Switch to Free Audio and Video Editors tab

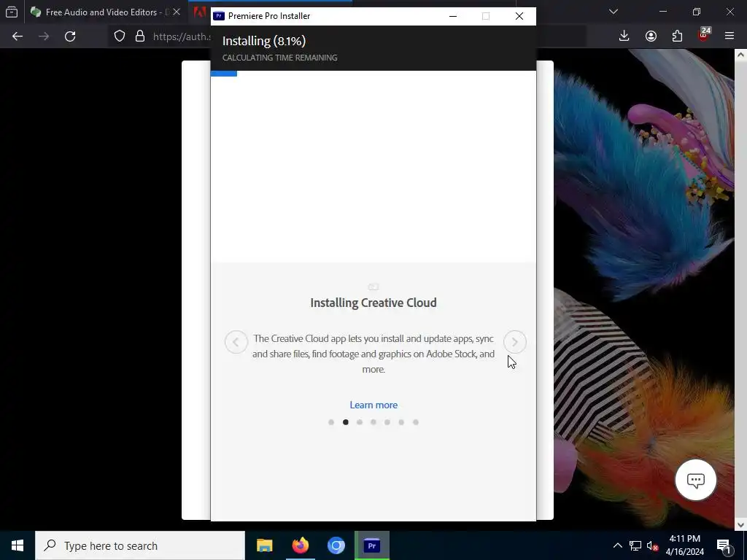point(100,12)
